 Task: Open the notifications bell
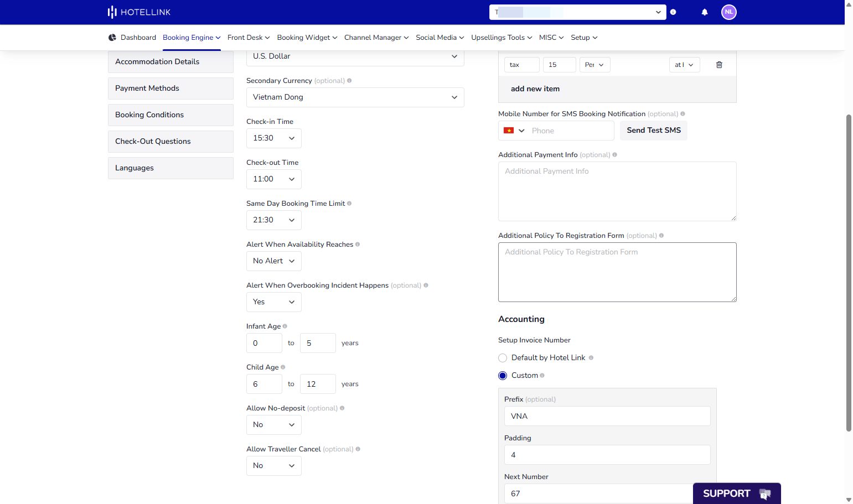click(705, 12)
